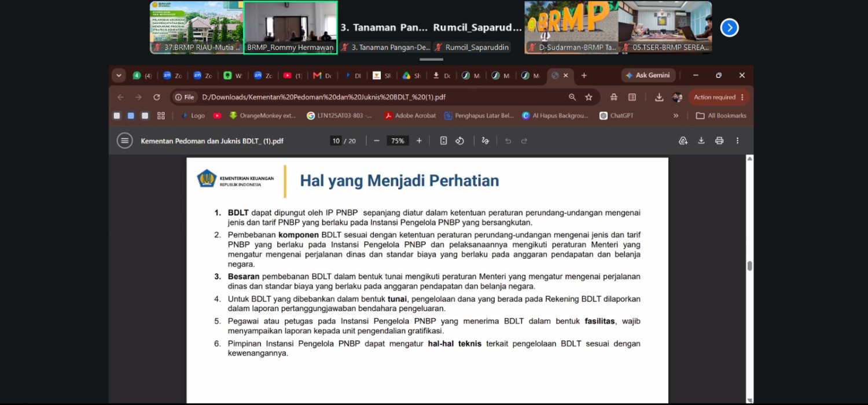
Task: Expand hidden bookmarks overflow chevron
Action: pos(676,116)
